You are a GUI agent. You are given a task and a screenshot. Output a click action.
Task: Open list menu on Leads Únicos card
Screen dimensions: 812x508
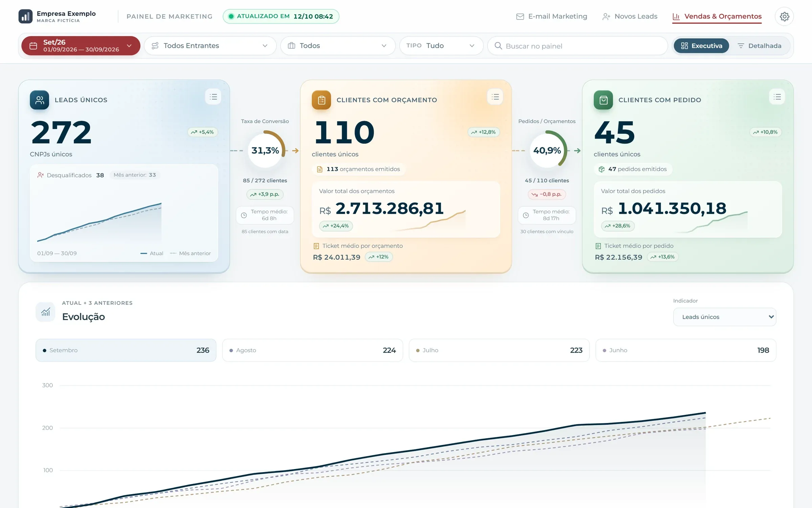[x=213, y=97]
